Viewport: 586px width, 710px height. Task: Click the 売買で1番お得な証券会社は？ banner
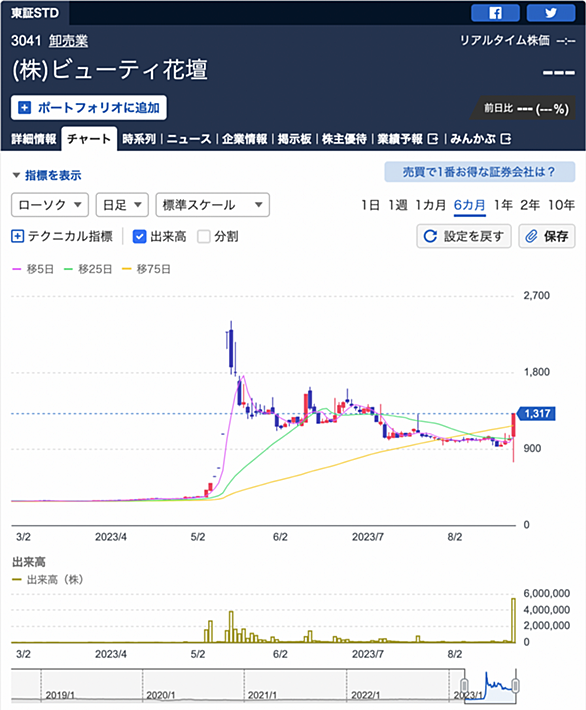click(x=480, y=172)
